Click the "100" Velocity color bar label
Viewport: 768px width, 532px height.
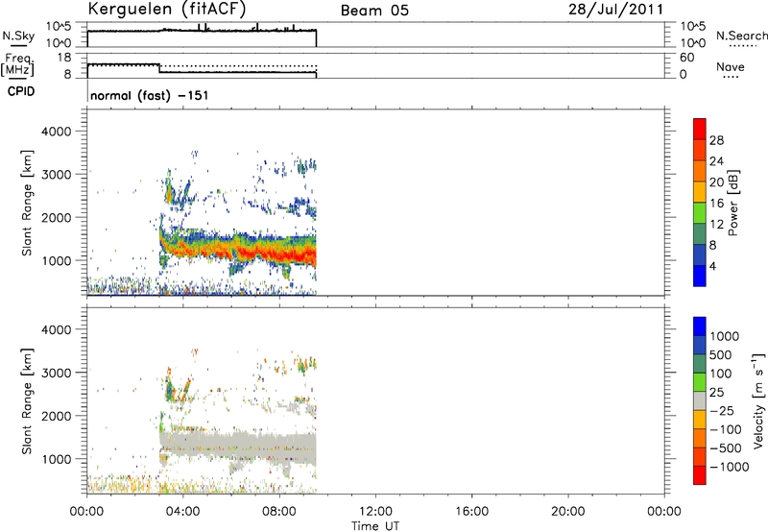[x=720, y=374]
